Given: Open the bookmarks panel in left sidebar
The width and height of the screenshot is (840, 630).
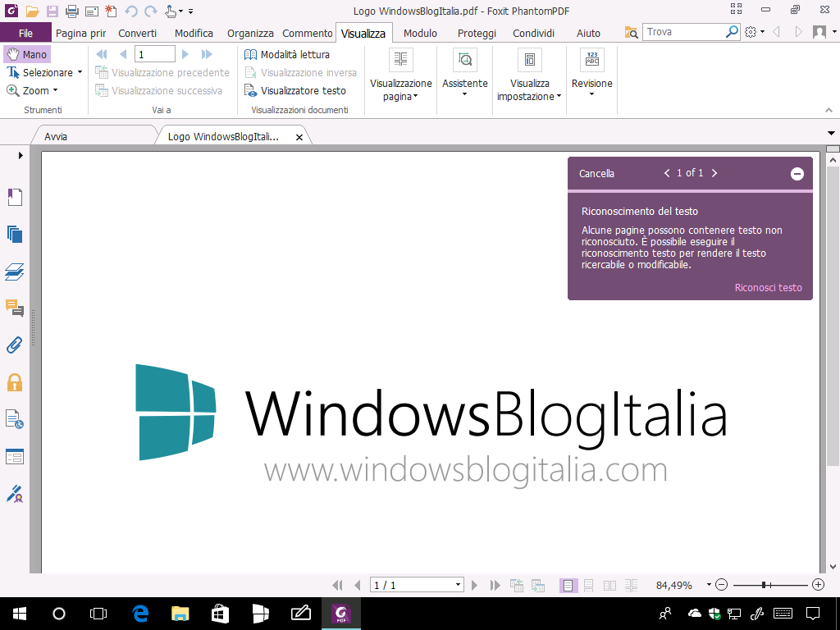Looking at the screenshot, I should (15, 197).
